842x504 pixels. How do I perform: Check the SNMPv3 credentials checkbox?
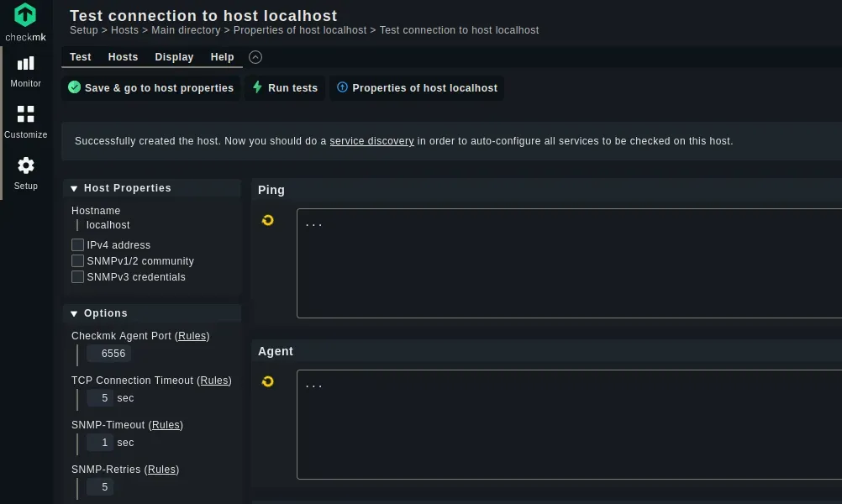pyautogui.click(x=78, y=277)
